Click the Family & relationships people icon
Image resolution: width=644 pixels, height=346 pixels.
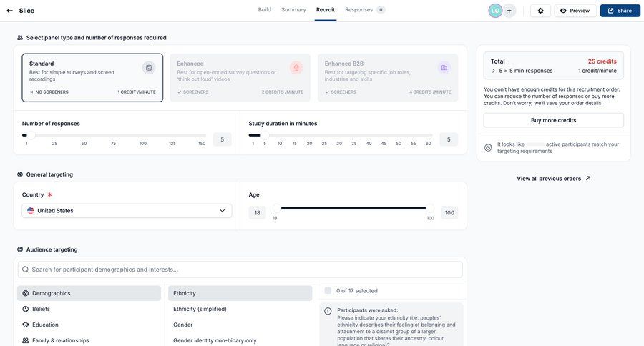(26, 340)
